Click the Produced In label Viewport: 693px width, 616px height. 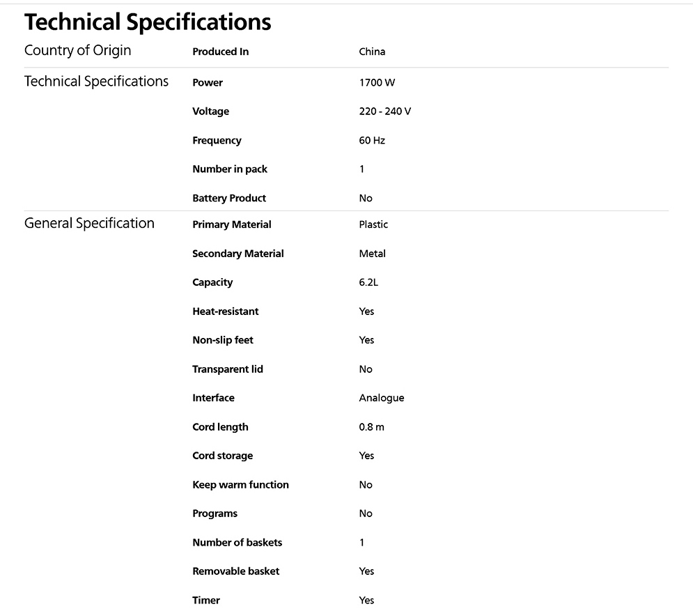pyautogui.click(x=221, y=52)
